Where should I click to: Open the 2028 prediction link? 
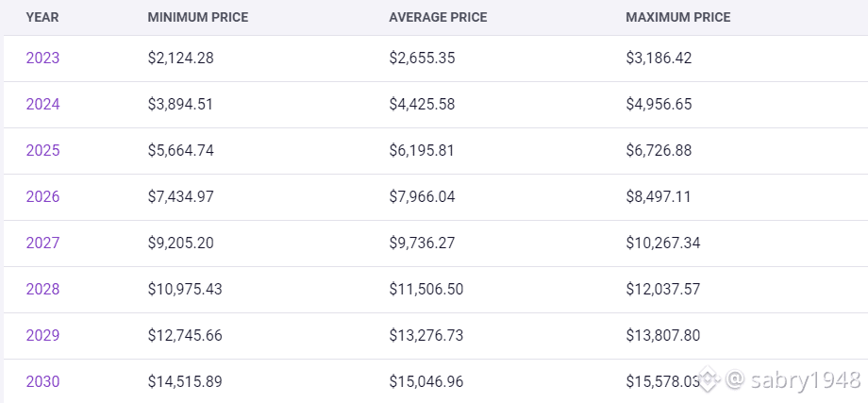[x=42, y=290]
